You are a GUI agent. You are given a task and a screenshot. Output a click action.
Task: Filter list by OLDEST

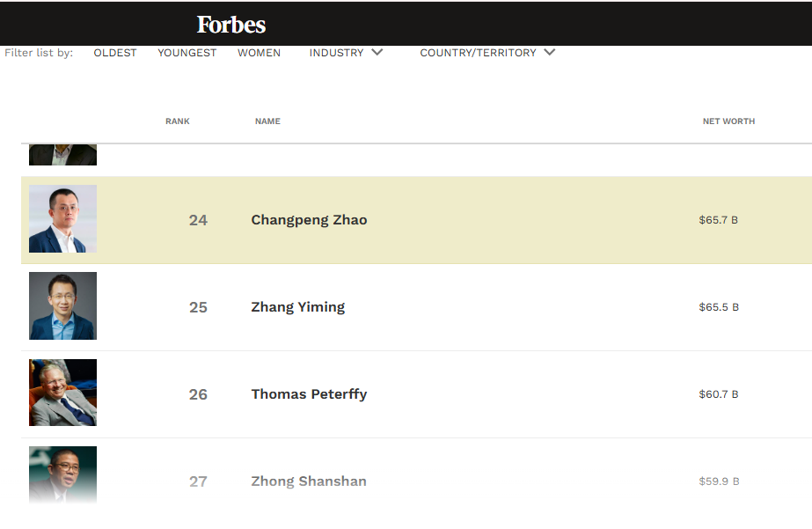[115, 53]
